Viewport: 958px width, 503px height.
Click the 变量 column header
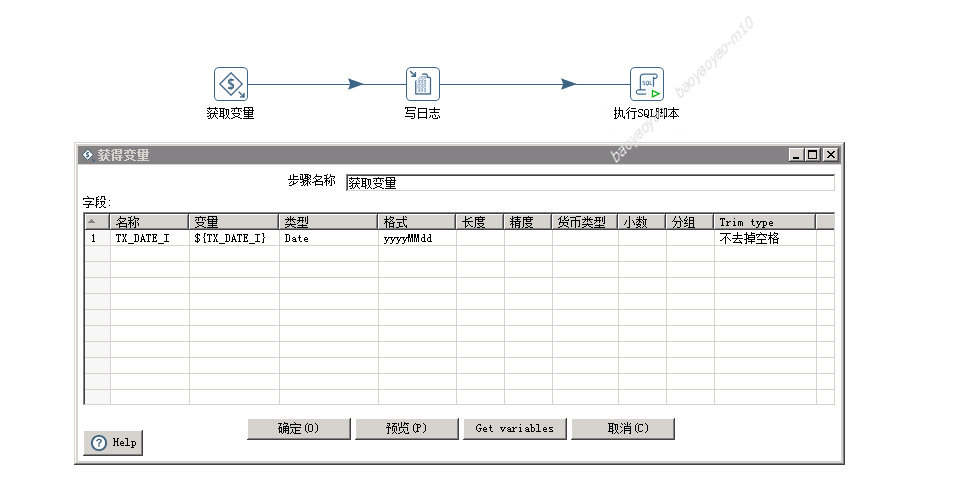pos(233,222)
